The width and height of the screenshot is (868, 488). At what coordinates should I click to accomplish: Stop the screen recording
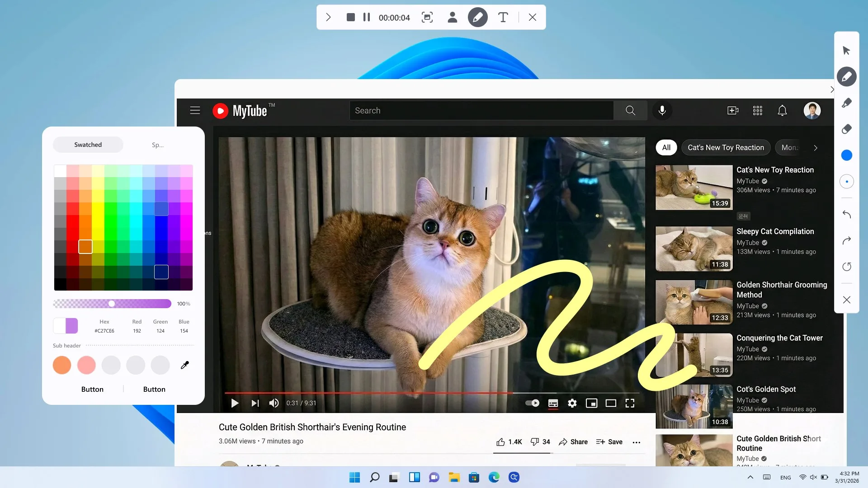(x=350, y=17)
